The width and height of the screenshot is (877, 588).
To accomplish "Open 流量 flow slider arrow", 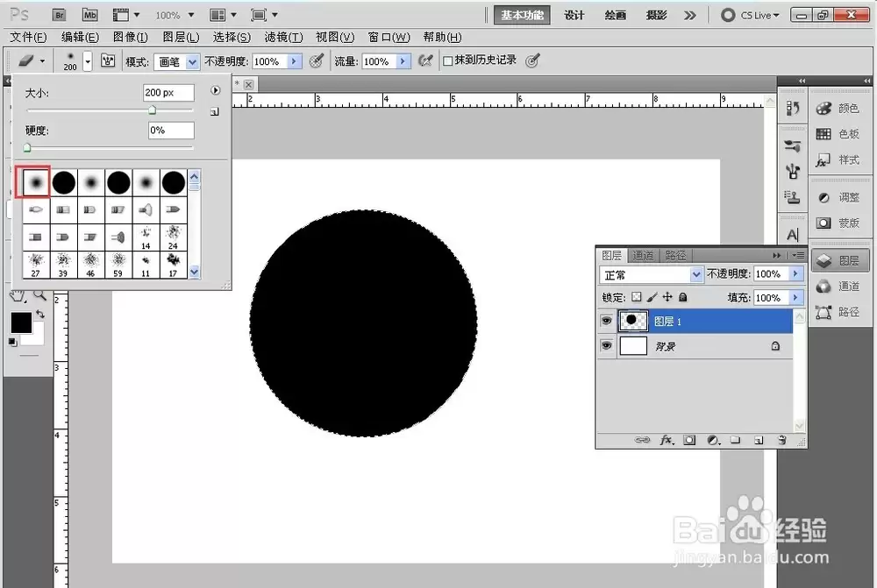I will coord(403,61).
